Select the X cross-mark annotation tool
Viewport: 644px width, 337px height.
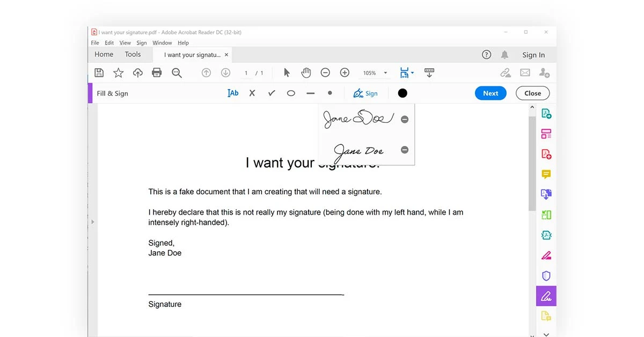click(x=252, y=93)
